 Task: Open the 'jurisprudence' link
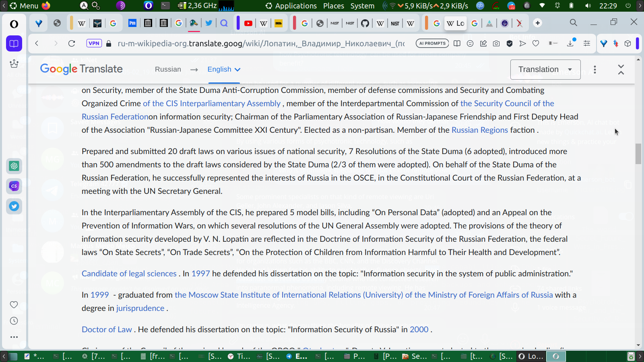140,308
